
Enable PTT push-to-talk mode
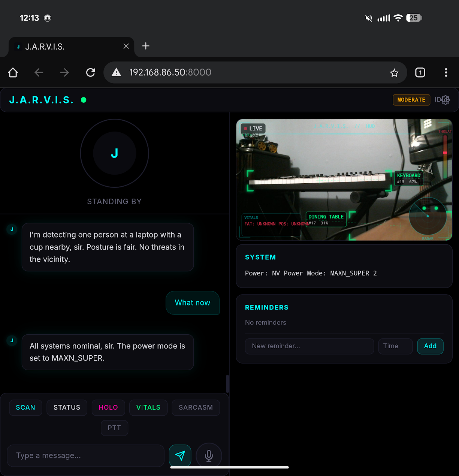114,428
